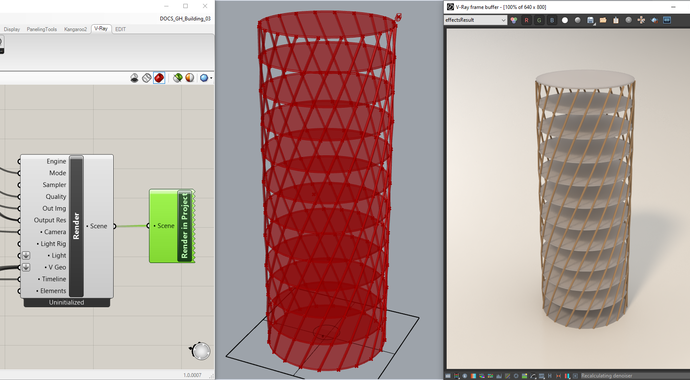Open the EDIT tab
This screenshot has height=380, width=690.
[120, 29]
